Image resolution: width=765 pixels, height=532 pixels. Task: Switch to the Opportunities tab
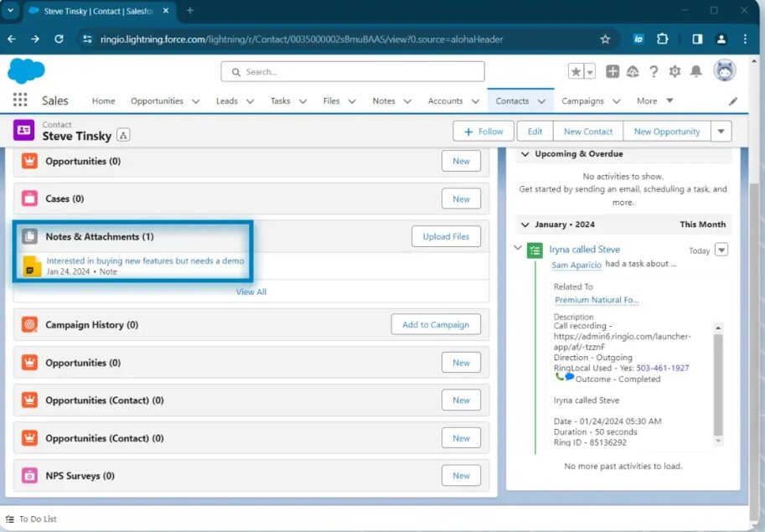[157, 101]
